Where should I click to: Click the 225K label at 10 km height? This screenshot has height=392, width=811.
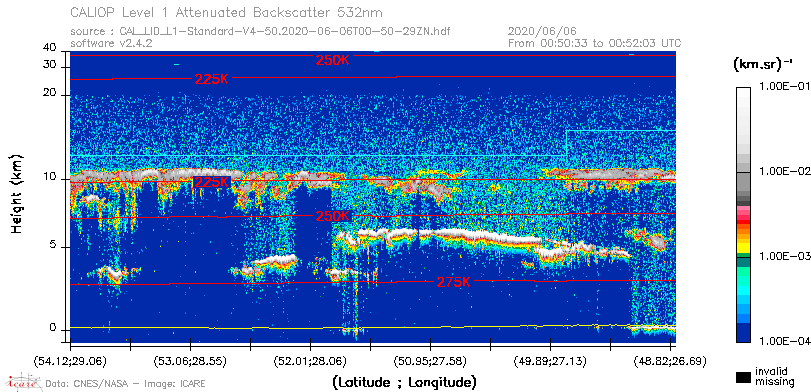[x=211, y=182]
